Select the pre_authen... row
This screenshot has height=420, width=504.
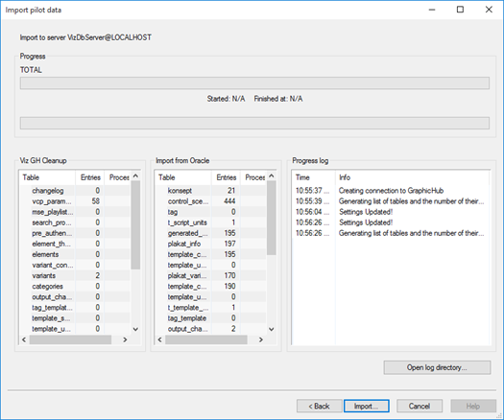pos(75,233)
